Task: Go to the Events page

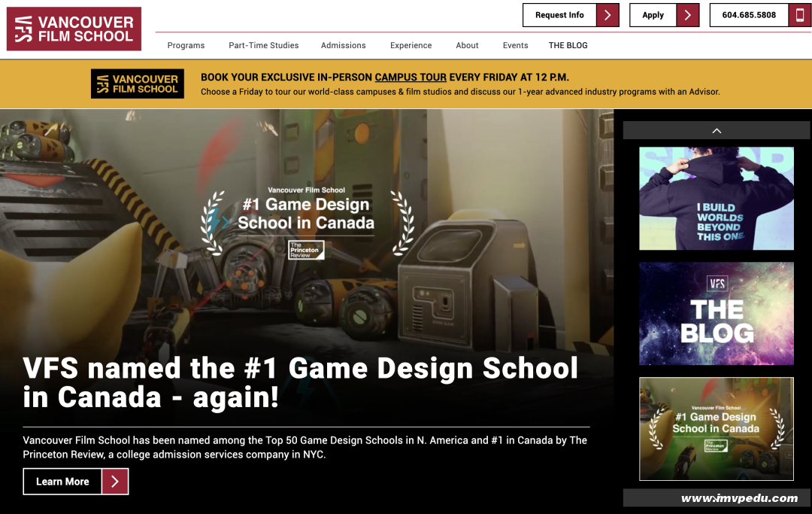Action: pos(515,46)
